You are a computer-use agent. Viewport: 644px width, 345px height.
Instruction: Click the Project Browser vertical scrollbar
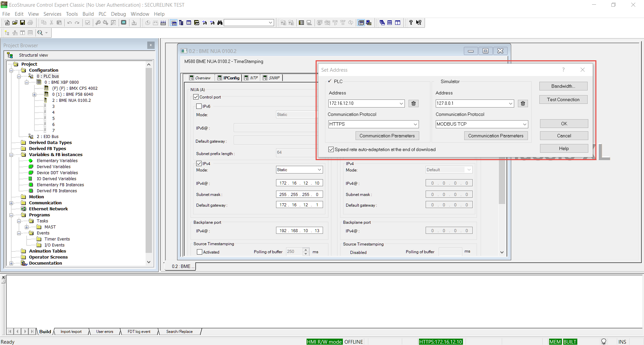[x=149, y=161]
